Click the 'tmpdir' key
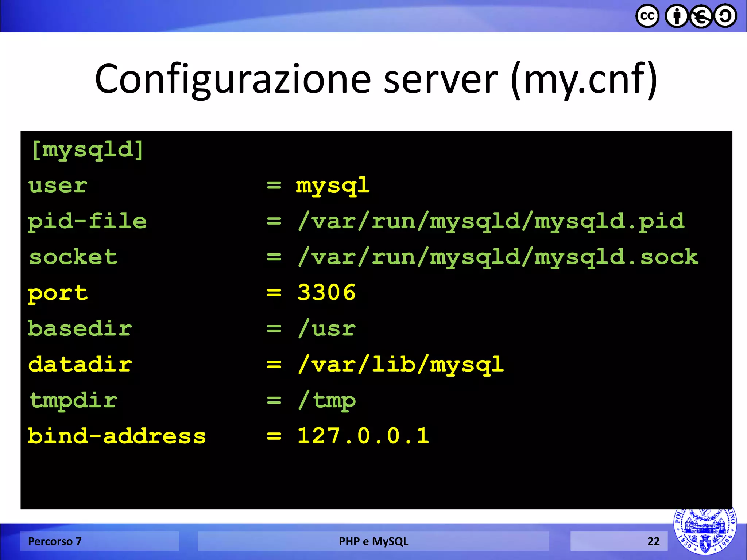This screenshot has width=747, height=560. tap(73, 401)
